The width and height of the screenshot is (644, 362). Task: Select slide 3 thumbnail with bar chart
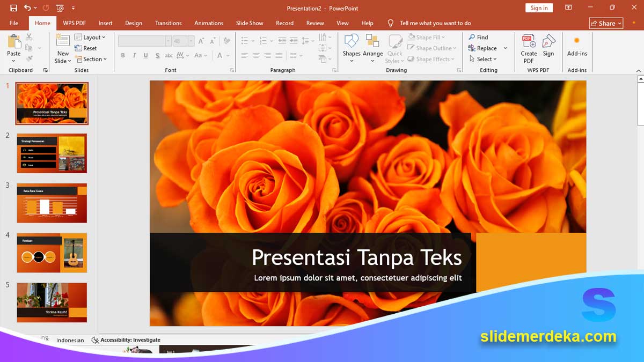pos(52,203)
